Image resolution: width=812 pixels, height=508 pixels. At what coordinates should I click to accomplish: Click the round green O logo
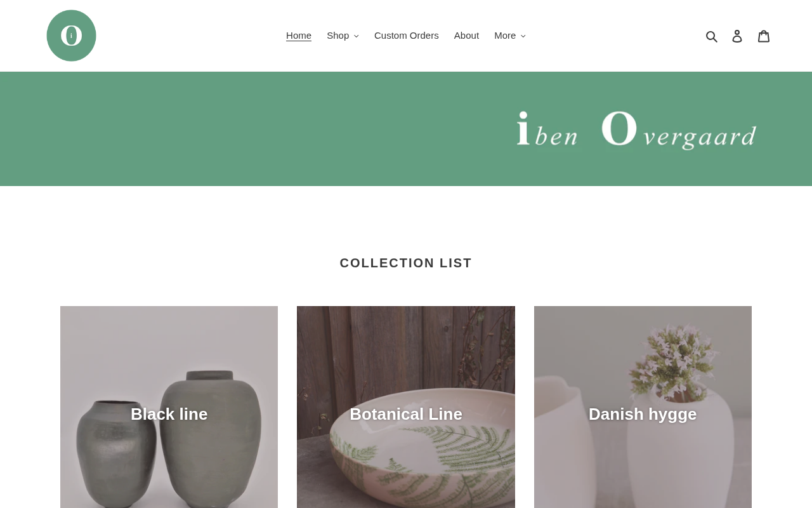(x=71, y=36)
